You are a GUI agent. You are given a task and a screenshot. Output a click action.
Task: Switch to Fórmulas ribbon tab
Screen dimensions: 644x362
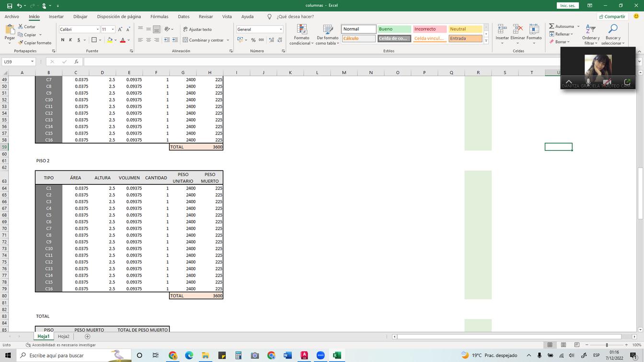tap(159, 16)
